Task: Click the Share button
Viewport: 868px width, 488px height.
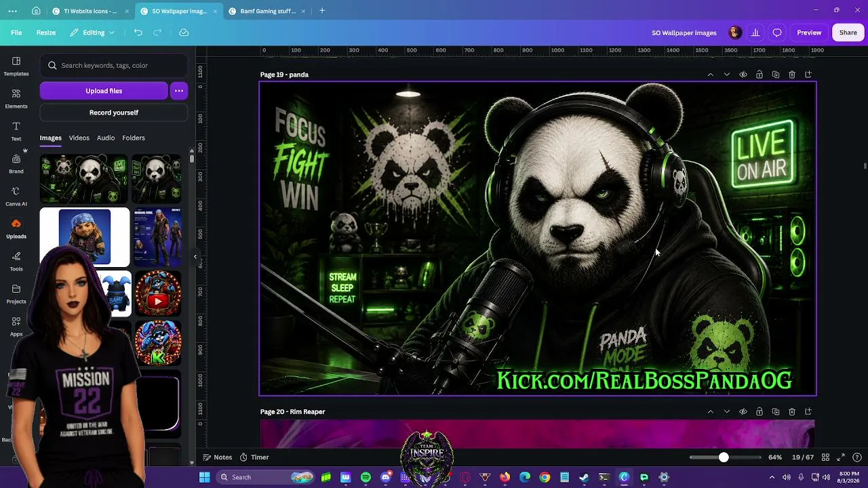Action: [x=848, y=33]
